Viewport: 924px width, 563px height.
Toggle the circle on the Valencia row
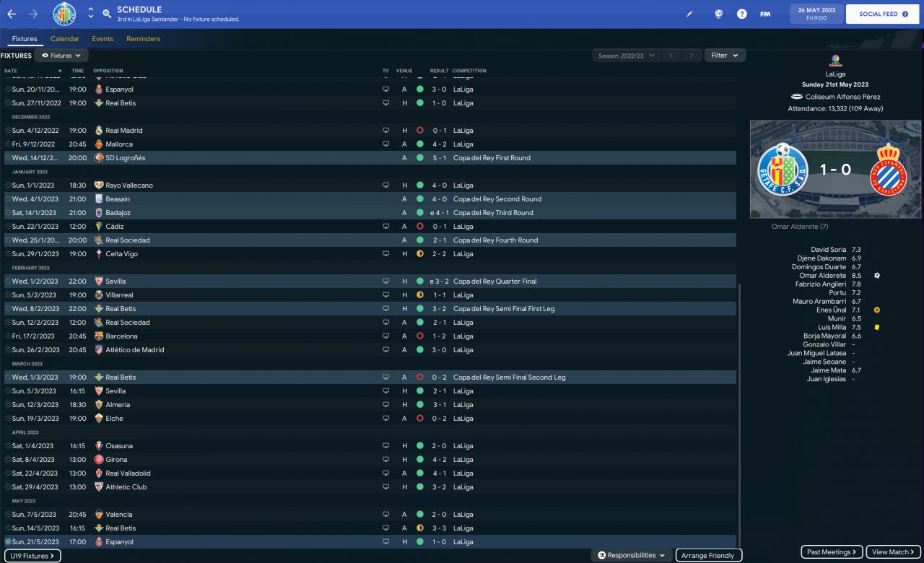[8, 515]
